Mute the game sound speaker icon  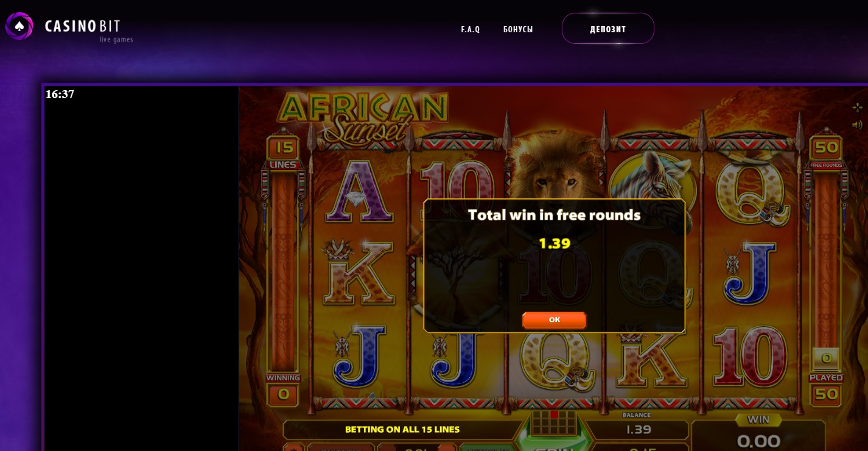click(x=857, y=125)
